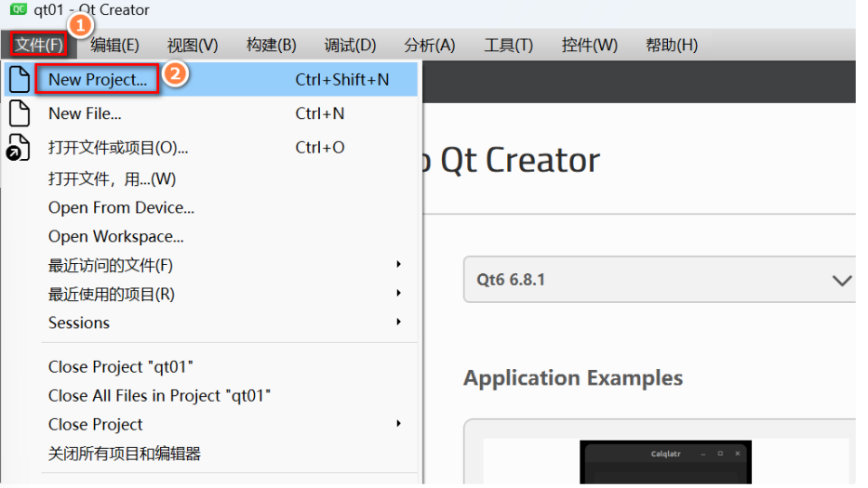The height and width of the screenshot is (488, 868).
Task: Choose New Project... menu entry
Action: [211, 80]
